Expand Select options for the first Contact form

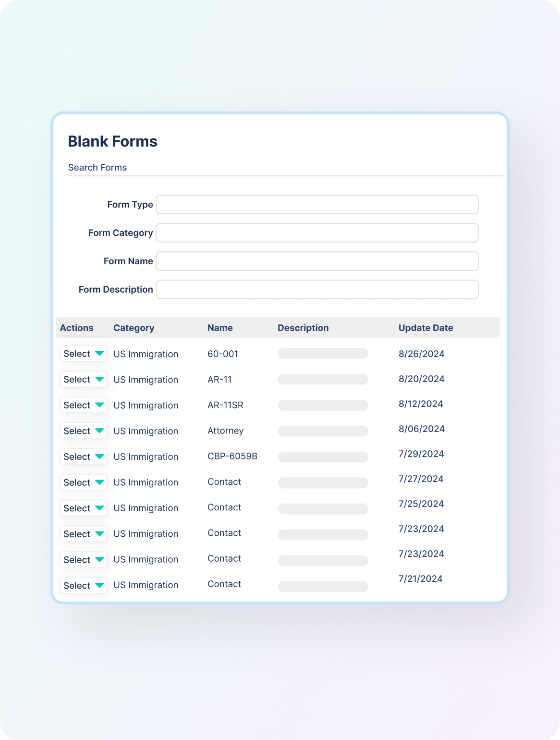coord(83,482)
